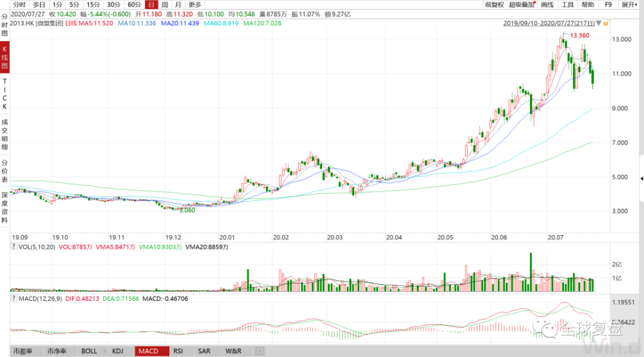
Task: Click the MA20:11.439 legend label
Action: (180, 23)
